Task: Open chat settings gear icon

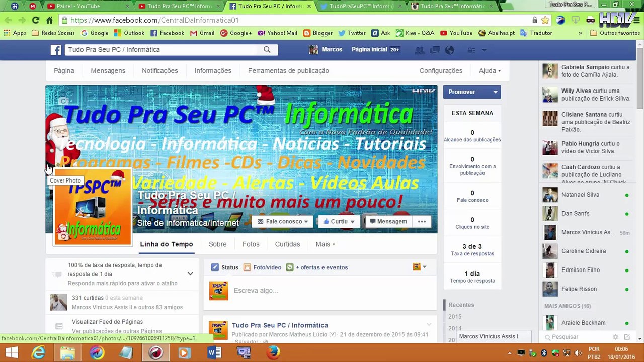Action: (x=615, y=337)
